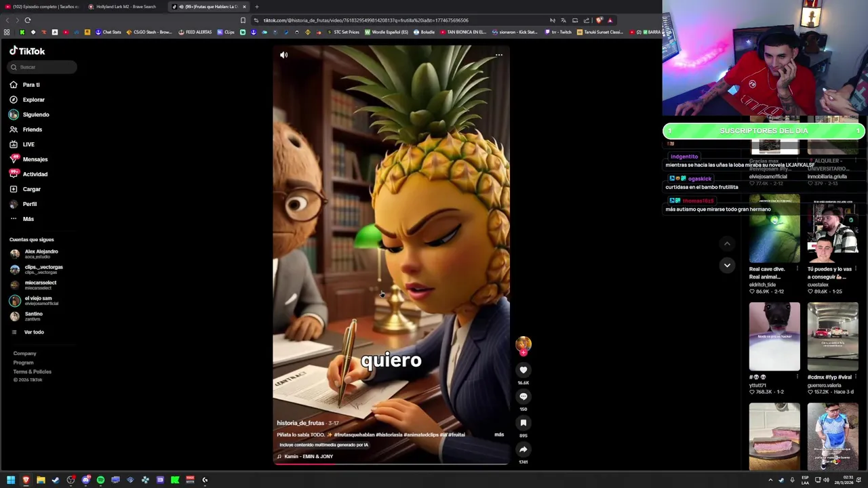The height and width of the screenshot is (488, 868).
Task: Open Santino followed account
Action: [34, 316]
